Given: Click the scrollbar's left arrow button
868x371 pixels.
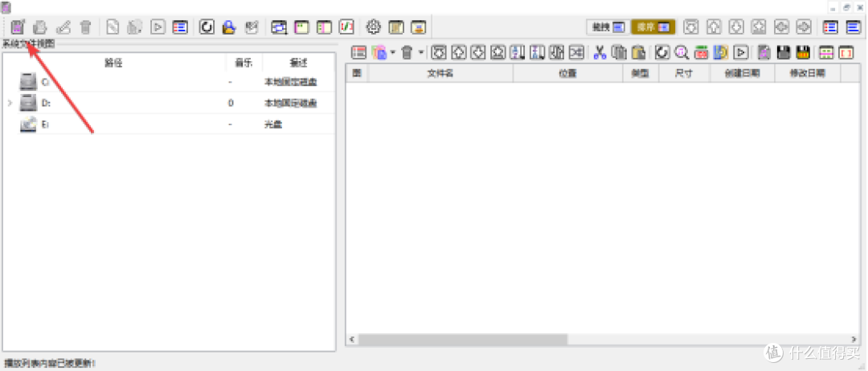Looking at the screenshot, I should [351, 338].
